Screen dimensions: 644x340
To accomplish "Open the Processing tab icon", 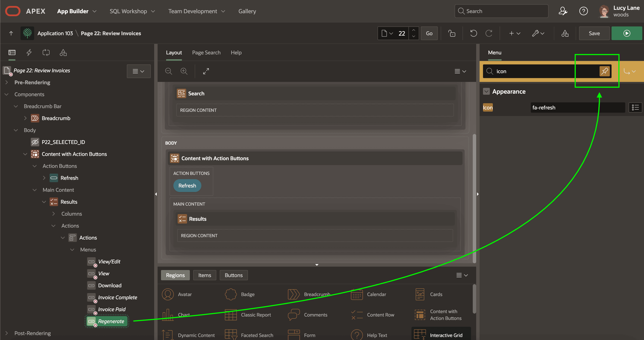I will [46, 52].
